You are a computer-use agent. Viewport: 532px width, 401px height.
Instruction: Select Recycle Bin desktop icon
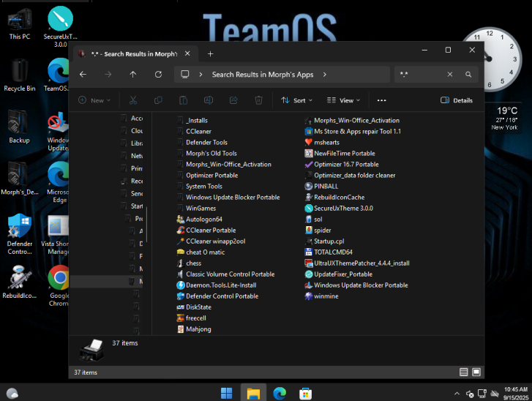[19, 75]
